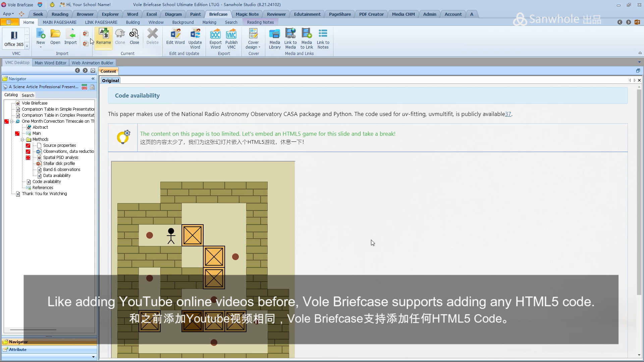Toggle the ORIG indicator in Navigator header
Viewport: 644px width, 362px height.
pyautogui.click(x=84, y=87)
